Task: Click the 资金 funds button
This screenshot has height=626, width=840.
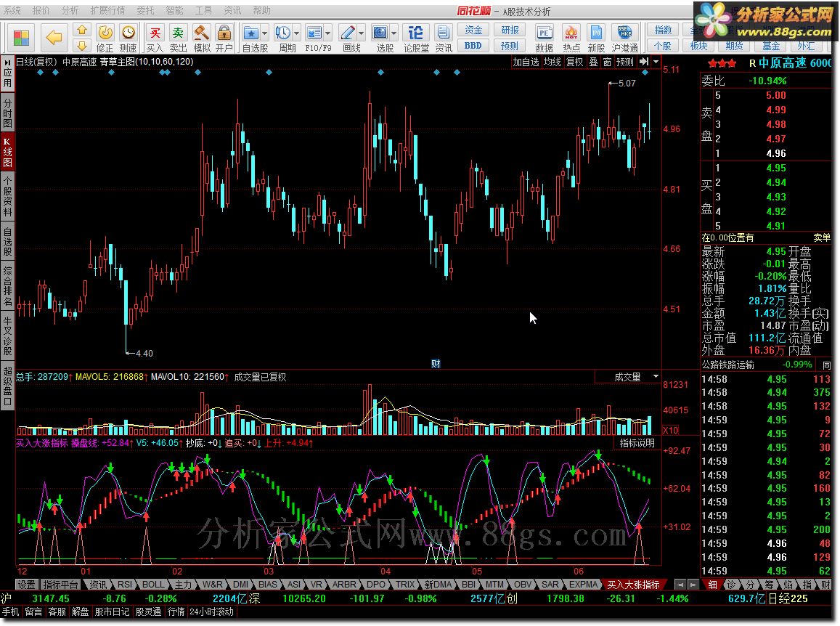Action: pyautogui.click(x=473, y=30)
